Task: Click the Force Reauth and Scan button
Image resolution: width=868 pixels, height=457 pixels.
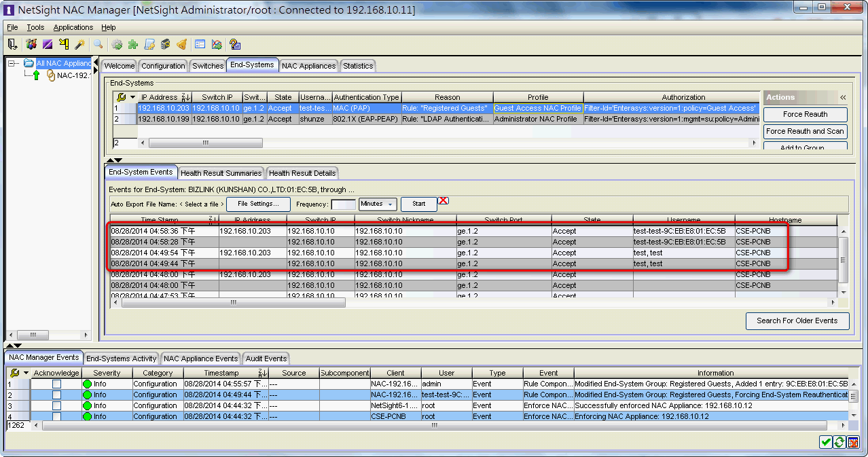Action: [806, 131]
